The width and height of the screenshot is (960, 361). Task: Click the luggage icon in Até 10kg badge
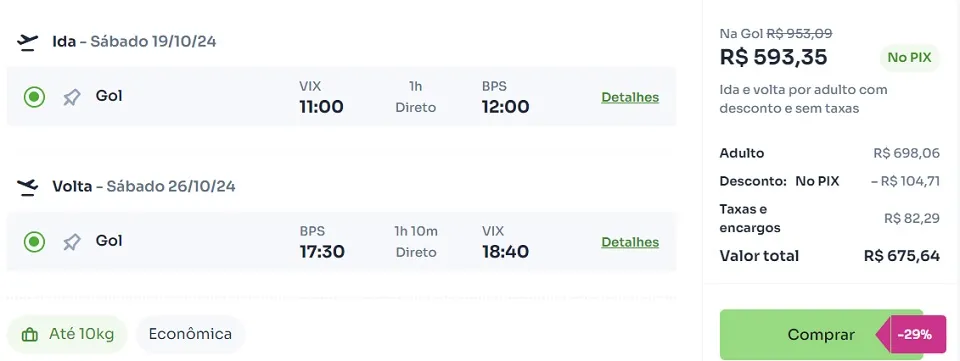[x=29, y=335]
